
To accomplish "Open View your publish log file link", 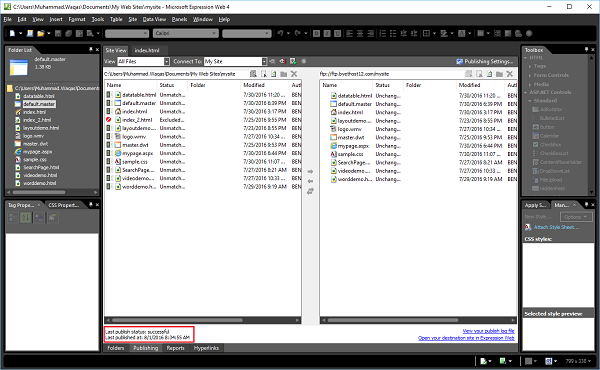I will coord(488,331).
